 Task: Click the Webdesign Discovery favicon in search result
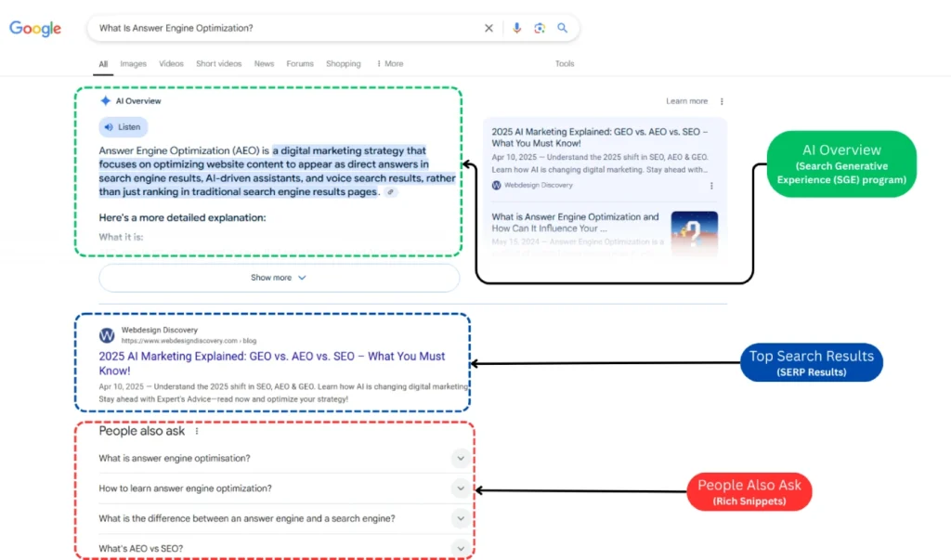(107, 335)
